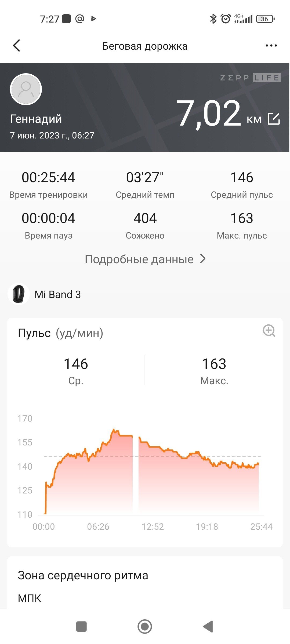Image resolution: width=290 pixels, height=644 pixels.
Task: Tap the pulse graph peak near 163
Action: click(x=114, y=430)
